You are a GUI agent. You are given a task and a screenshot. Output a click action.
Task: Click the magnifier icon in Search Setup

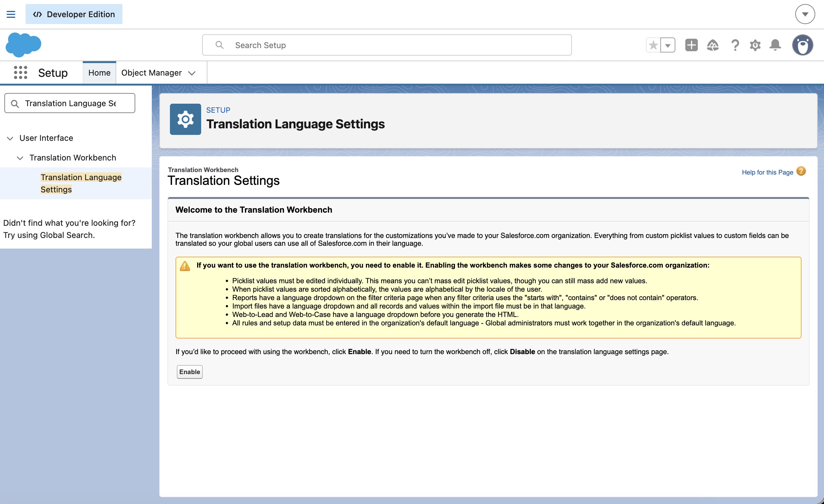[219, 45]
